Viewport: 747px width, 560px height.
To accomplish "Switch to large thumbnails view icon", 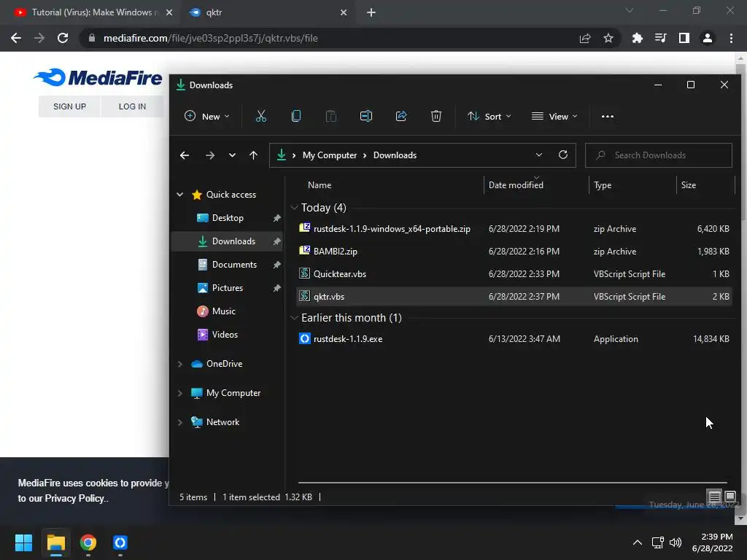I will (x=730, y=496).
